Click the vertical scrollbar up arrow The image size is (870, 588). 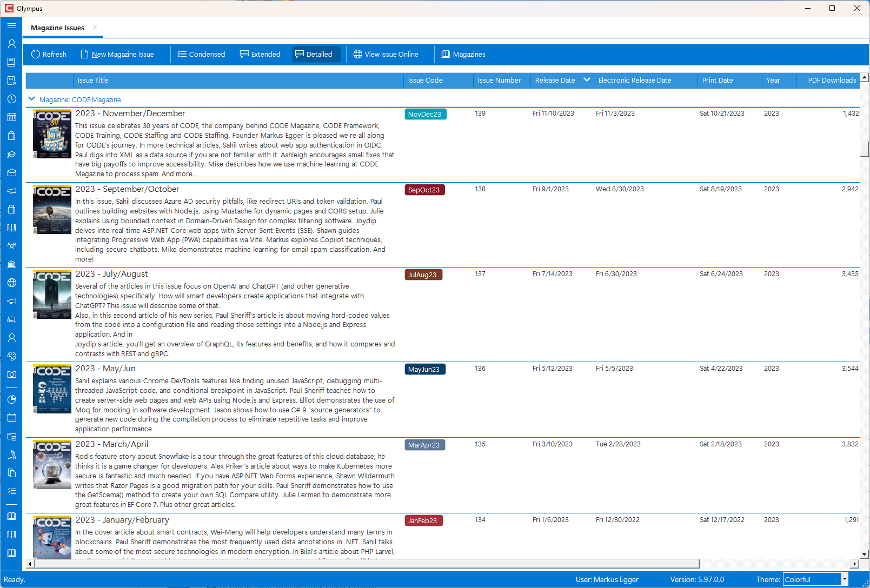click(865, 77)
